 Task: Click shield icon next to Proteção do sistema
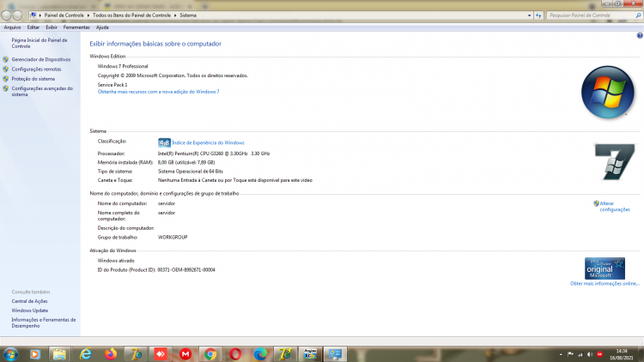click(5, 79)
